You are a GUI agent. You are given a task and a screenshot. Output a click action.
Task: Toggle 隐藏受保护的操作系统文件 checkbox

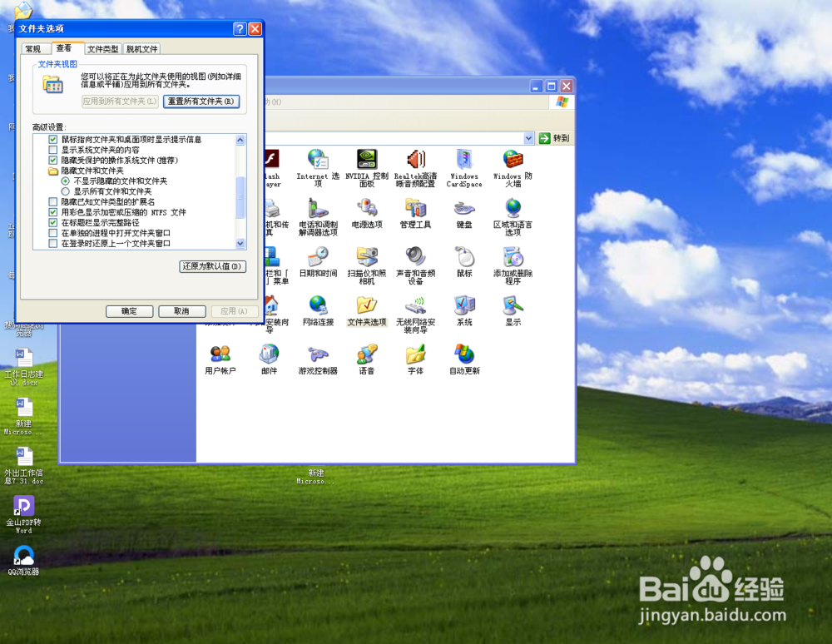coord(53,161)
